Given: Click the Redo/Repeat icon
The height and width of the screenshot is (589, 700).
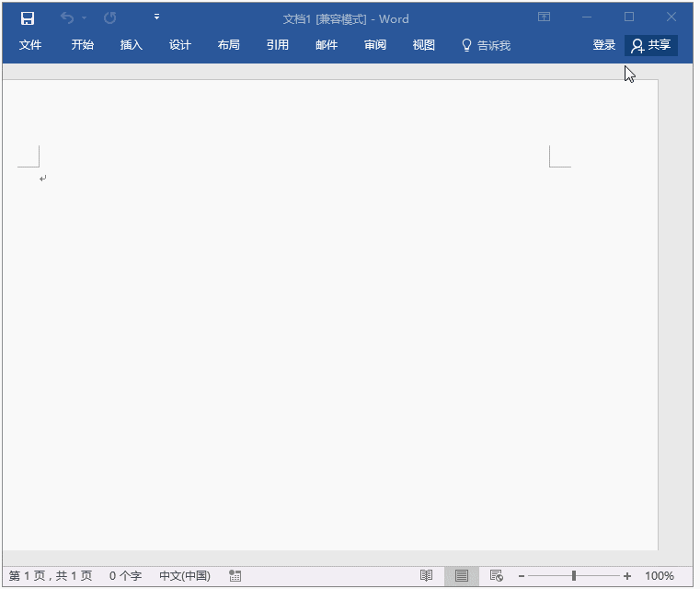Looking at the screenshot, I should pyautogui.click(x=109, y=18).
